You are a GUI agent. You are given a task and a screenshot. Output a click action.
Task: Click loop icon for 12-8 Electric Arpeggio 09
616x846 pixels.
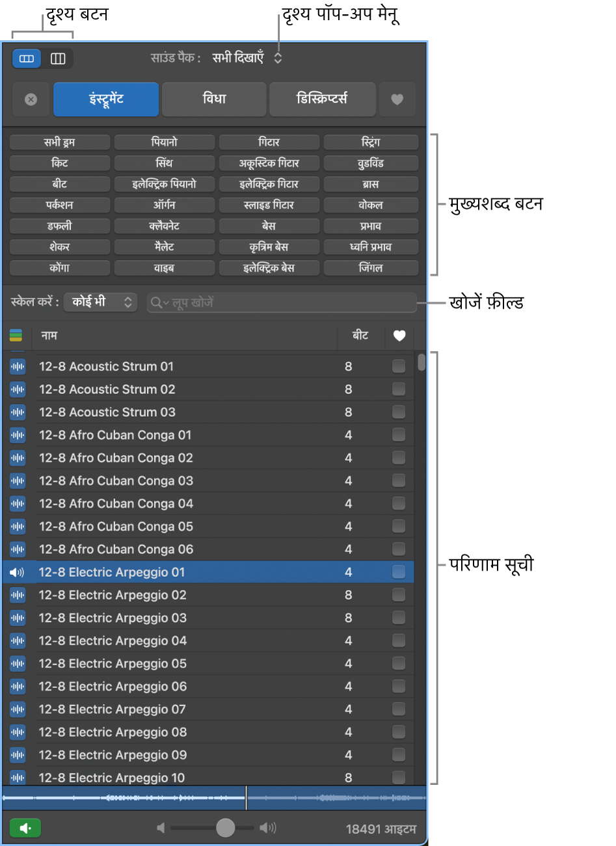point(18,755)
